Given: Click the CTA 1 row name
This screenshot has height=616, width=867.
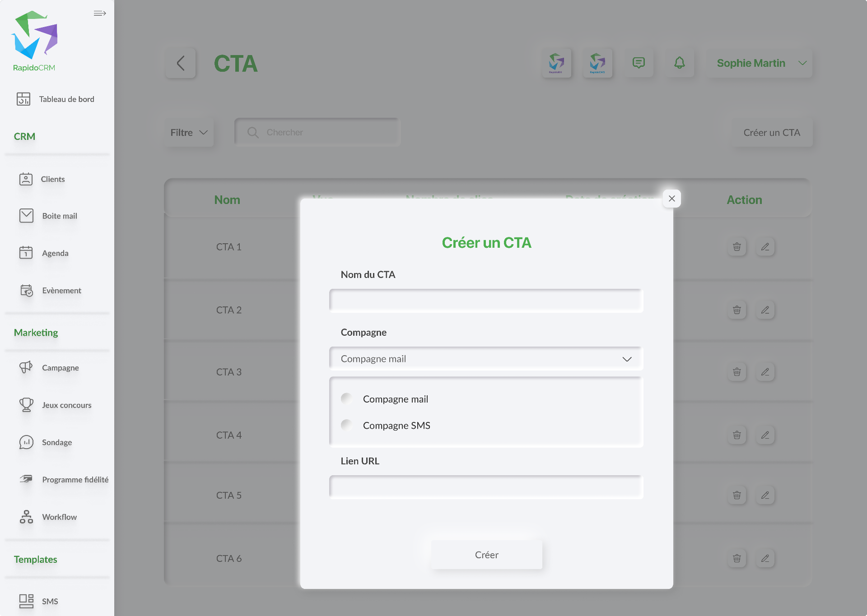Looking at the screenshot, I should (x=229, y=247).
